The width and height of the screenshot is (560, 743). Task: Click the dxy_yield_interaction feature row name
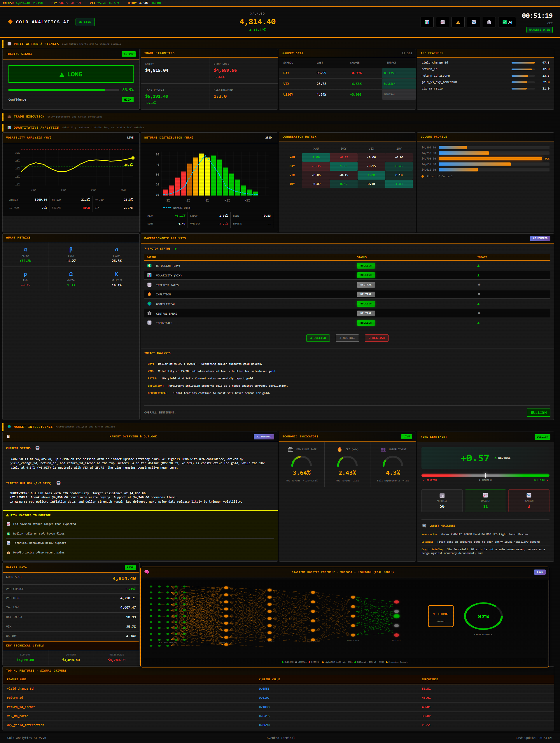point(26,725)
